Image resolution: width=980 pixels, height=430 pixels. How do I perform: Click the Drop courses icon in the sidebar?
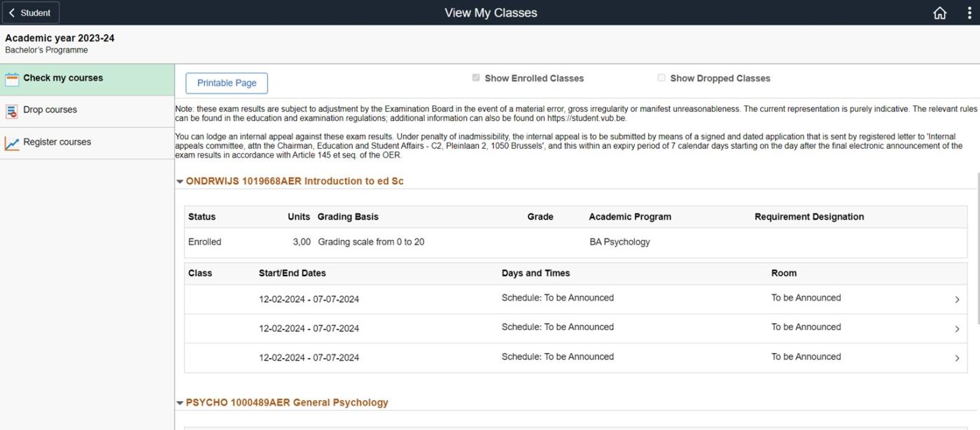[x=13, y=110]
